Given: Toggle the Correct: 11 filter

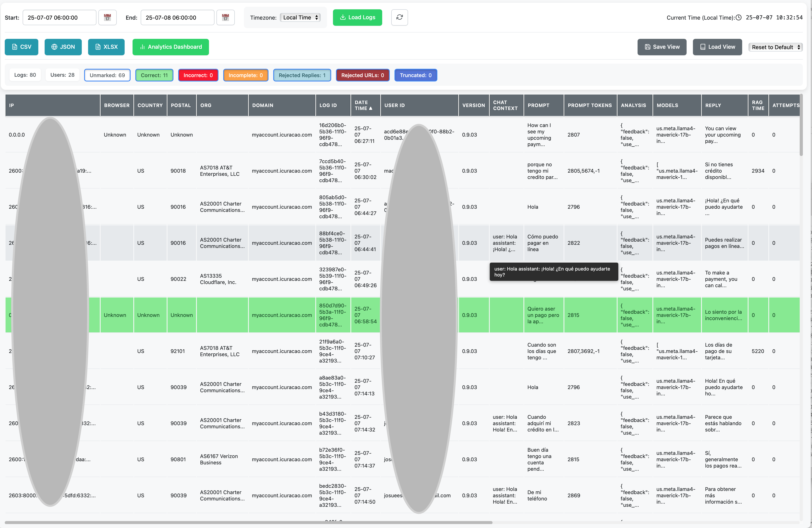Looking at the screenshot, I should pos(154,75).
